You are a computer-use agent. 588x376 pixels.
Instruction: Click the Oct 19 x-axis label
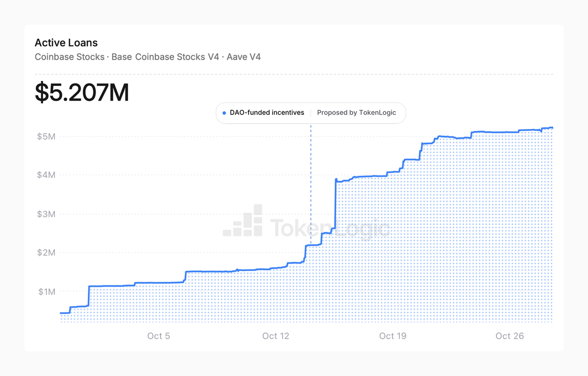click(393, 336)
